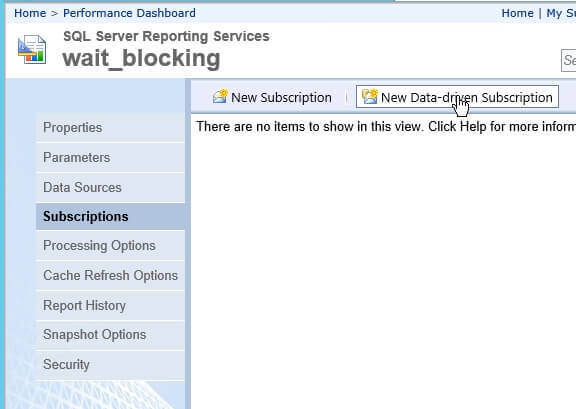Screen dimensions: 576x409
Task: Click Performance Dashboard breadcrumb link
Action: (129, 13)
